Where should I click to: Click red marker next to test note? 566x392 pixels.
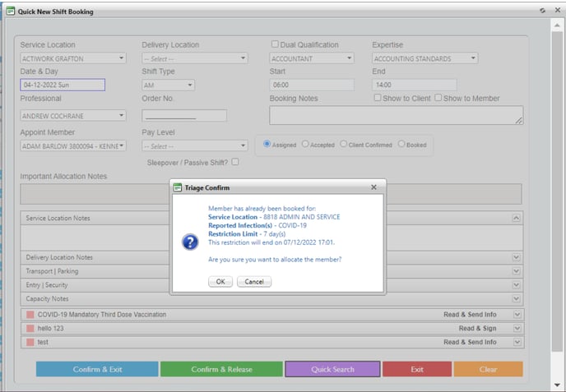click(x=30, y=342)
